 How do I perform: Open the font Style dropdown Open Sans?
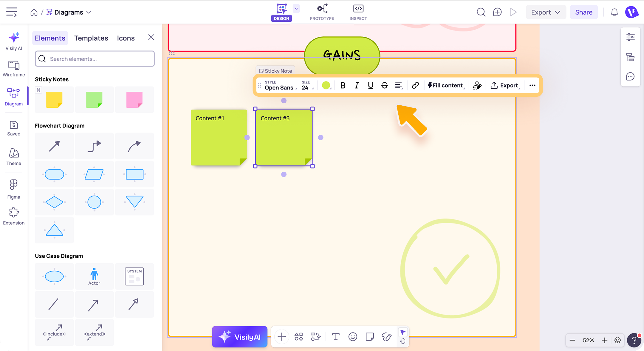tap(281, 85)
